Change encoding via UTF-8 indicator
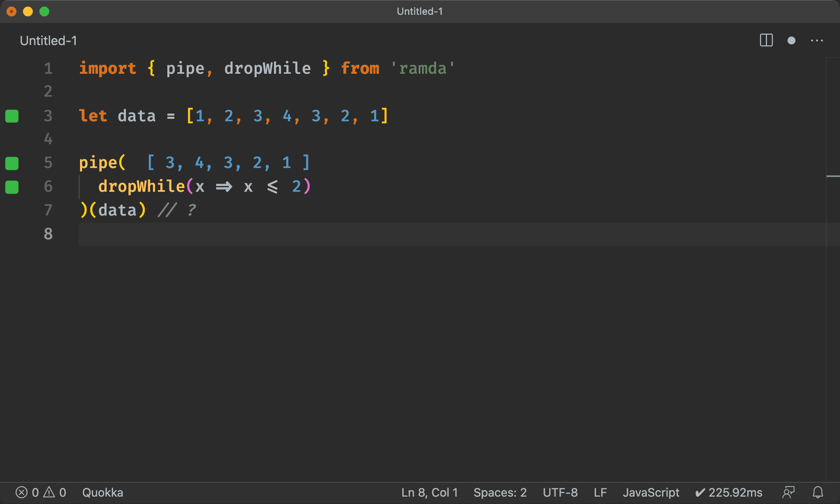 point(560,492)
